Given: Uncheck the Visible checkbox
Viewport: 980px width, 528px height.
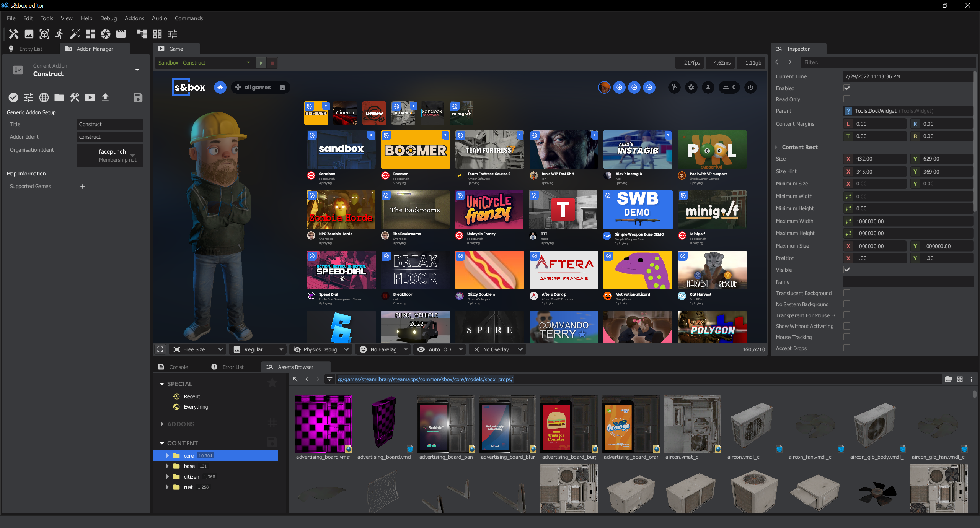Looking at the screenshot, I should point(847,270).
